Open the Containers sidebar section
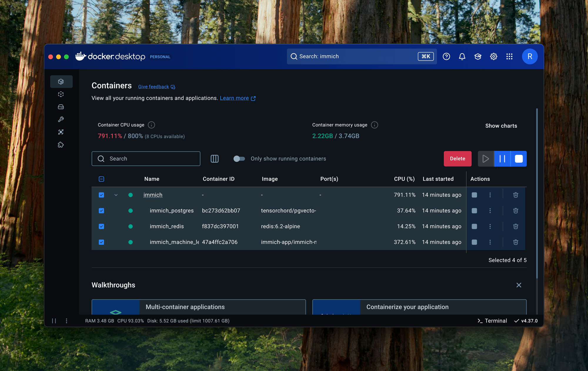The image size is (588, 371). click(x=61, y=82)
